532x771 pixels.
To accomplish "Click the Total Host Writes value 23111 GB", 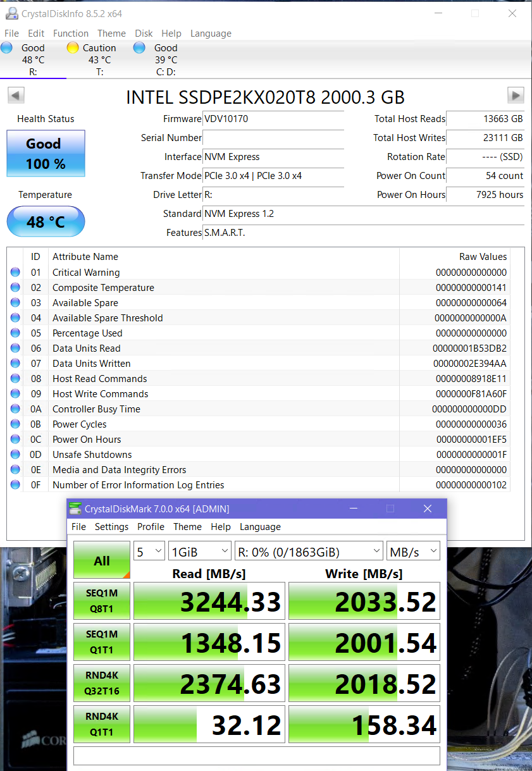I will 486,138.
